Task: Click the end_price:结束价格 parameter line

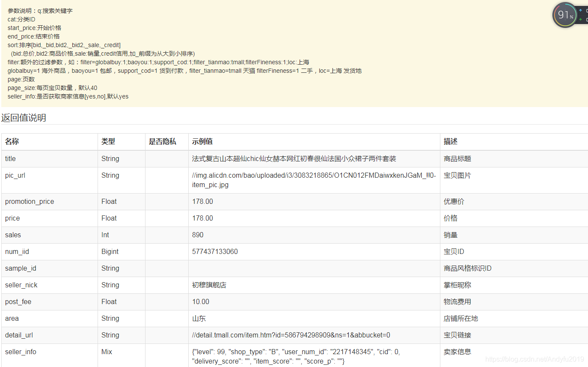Action: tap(34, 36)
